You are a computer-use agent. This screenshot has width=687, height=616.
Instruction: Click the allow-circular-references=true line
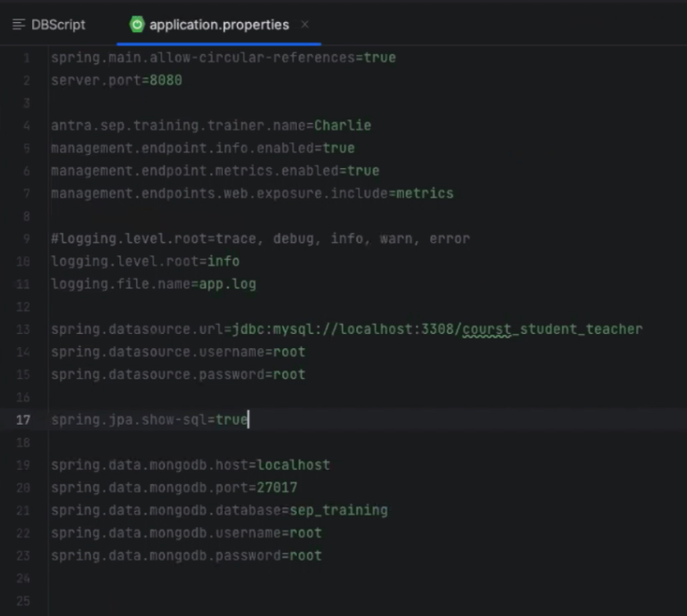tap(223, 58)
